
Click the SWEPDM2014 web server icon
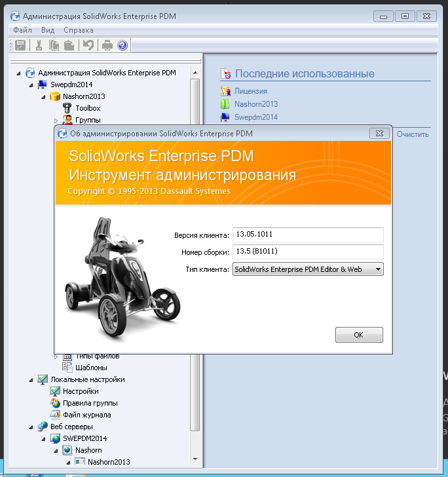[x=55, y=438]
